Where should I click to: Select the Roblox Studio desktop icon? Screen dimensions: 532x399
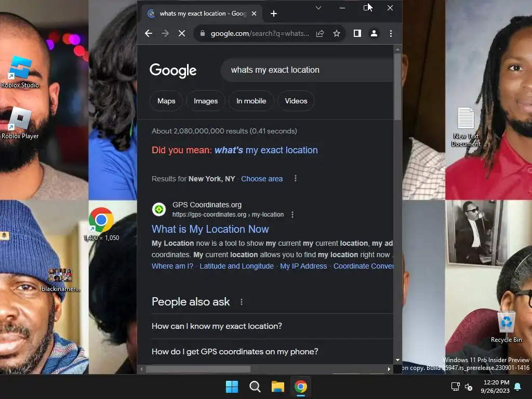click(20, 73)
